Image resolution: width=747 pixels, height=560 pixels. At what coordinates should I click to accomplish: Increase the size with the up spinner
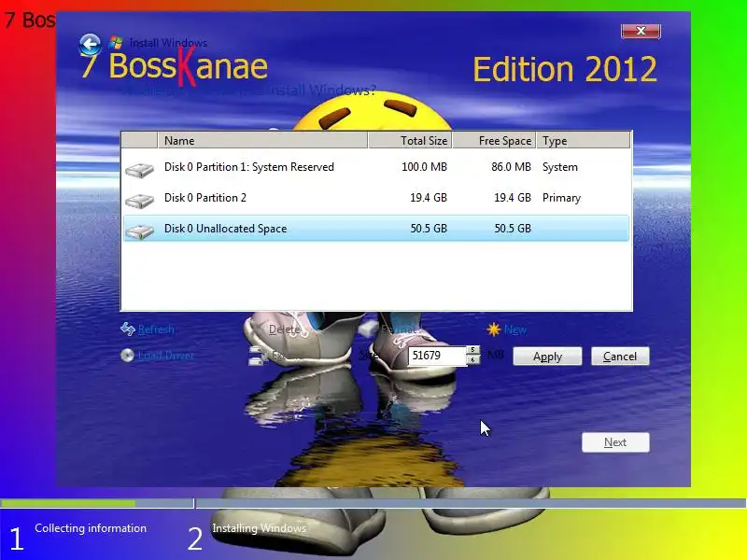[x=472, y=351]
